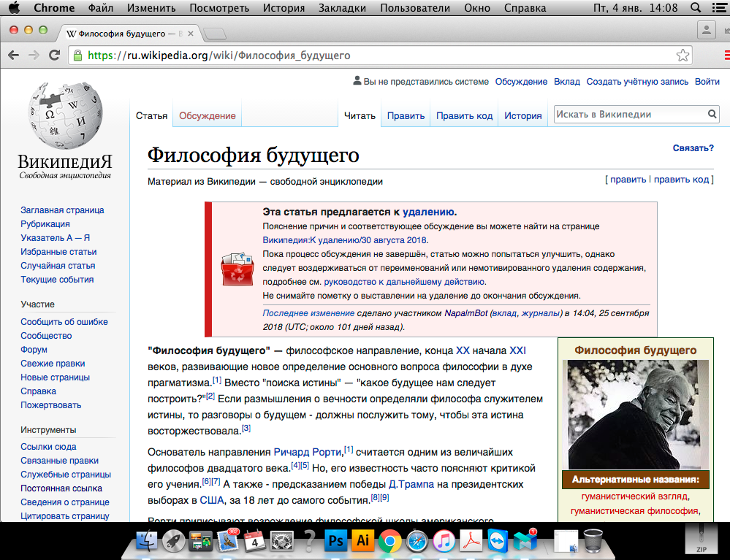Image resolution: width=730 pixels, height=560 pixels.
Task: Open Adobe Acrobat in the dock
Action: (471, 541)
